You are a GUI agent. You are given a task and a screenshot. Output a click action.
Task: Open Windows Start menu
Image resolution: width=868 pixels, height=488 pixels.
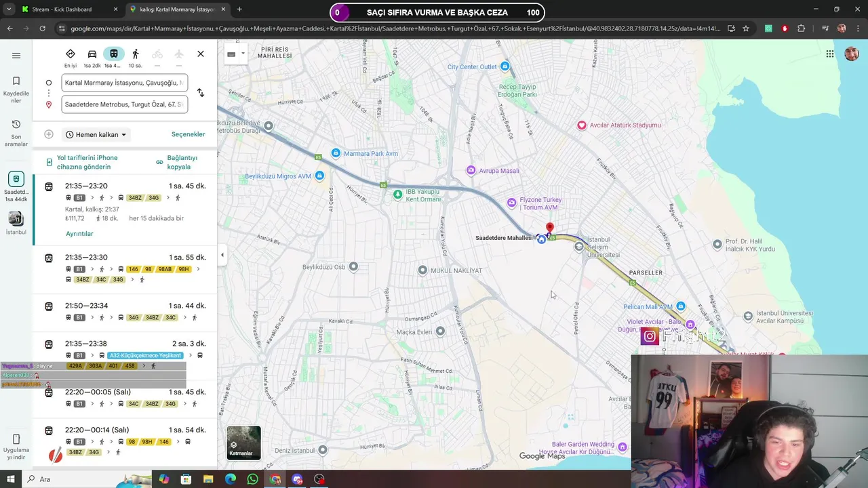[x=12, y=479]
